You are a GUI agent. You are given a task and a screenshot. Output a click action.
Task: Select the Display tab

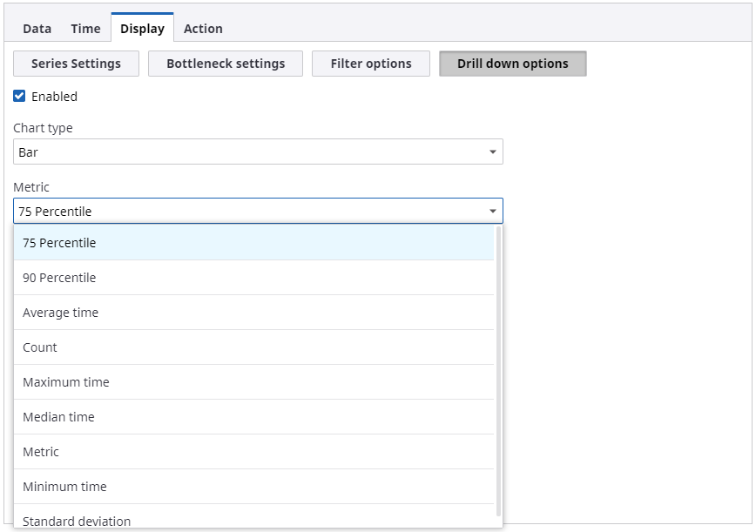coord(142,29)
